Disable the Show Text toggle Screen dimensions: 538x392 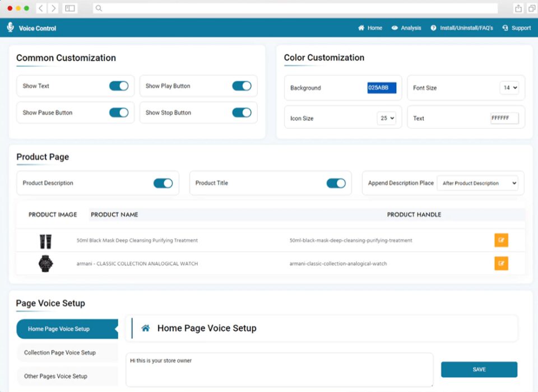[118, 86]
